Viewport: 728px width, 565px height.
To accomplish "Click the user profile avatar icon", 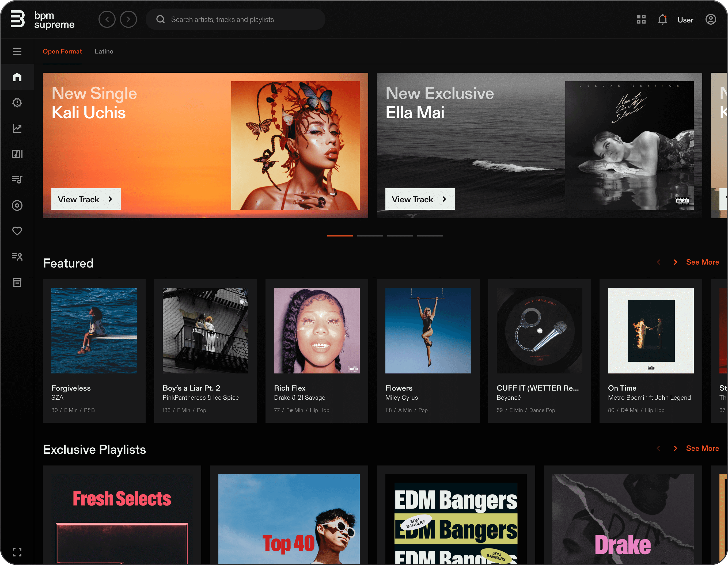I will (x=710, y=20).
